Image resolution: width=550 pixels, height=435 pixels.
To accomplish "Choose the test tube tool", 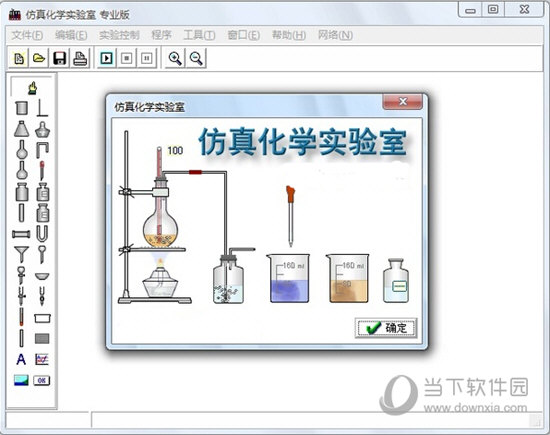I will pos(22,213).
